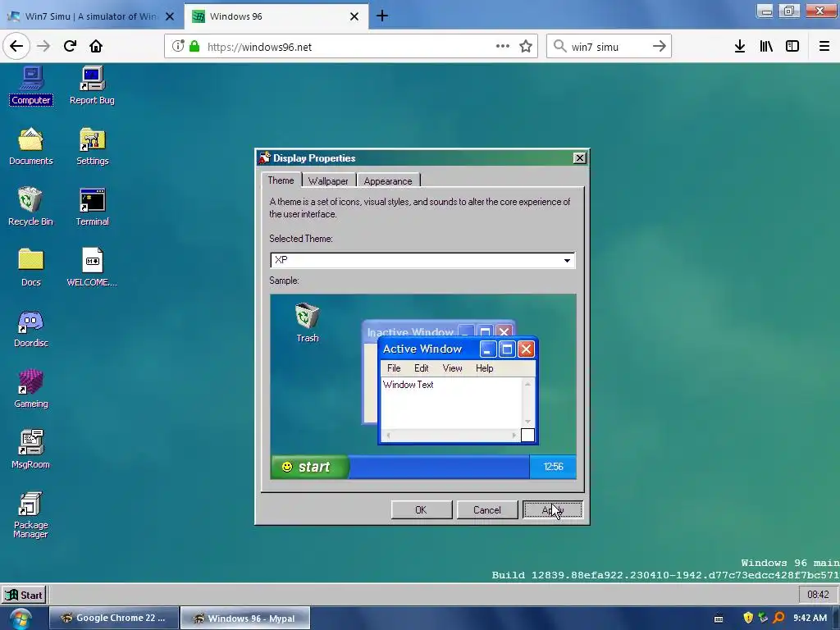
Task: Close the Win7 Simu browser tab
Action: pyautogui.click(x=169, y=16)
